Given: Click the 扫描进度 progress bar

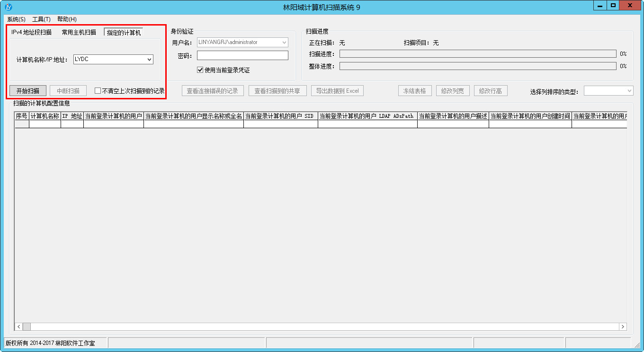Looking at the screenshot, I should click(478, 54).
